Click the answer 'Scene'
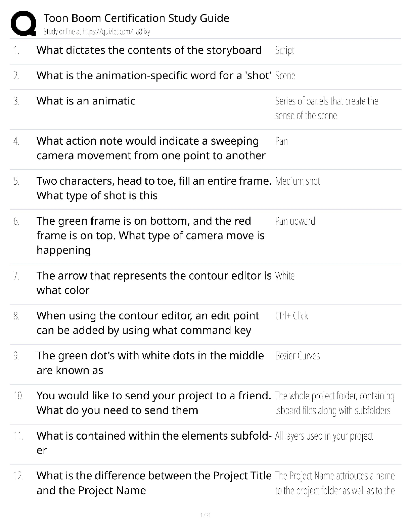The width and height of the screenshot is (411, 532). 285,76
